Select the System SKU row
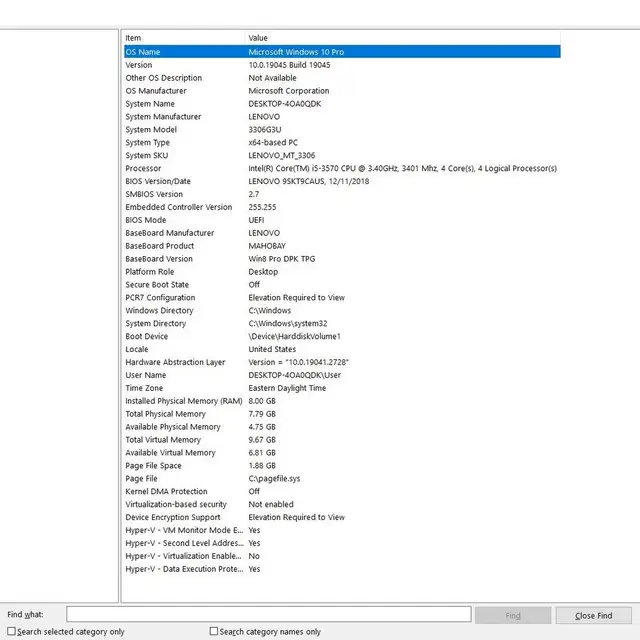This screenshot has width=640, height=640. (342, 155)
